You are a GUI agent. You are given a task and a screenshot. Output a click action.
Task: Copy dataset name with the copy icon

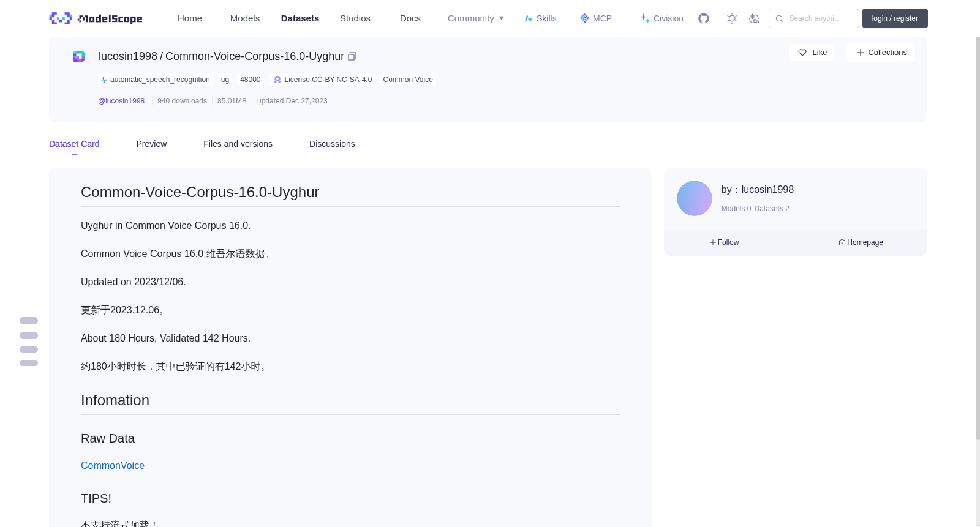[352, 56]
